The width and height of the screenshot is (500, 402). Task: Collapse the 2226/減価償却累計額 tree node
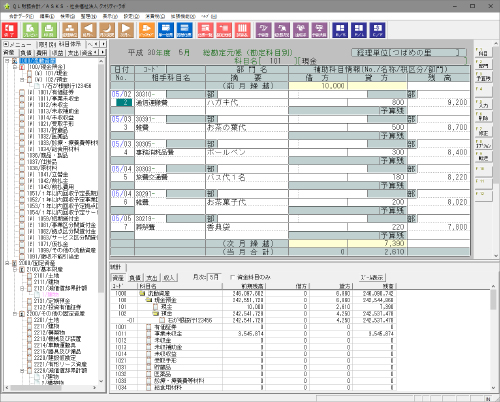click(x=22, y=371)
